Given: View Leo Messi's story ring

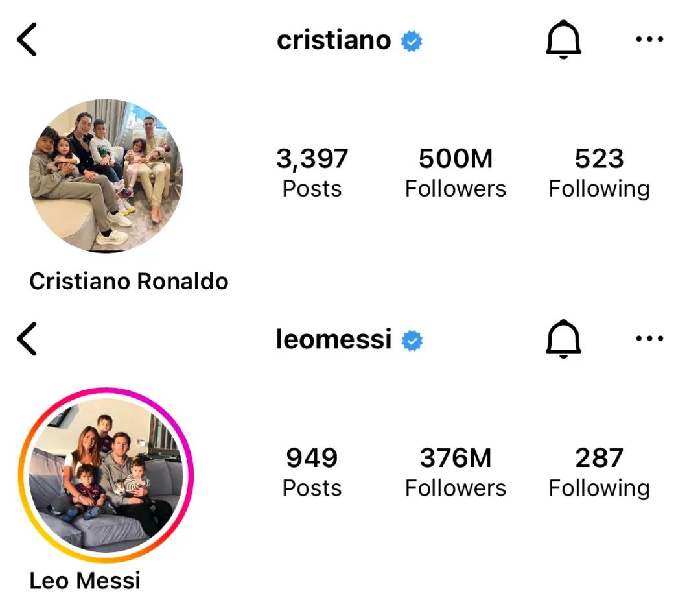Looking at the screenshot, I should (106, 475).
